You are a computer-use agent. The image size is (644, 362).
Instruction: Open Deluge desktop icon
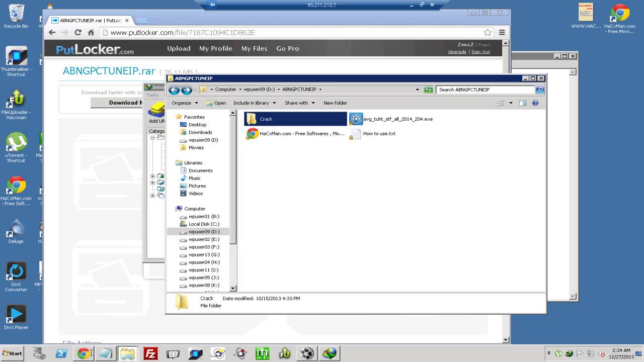pyautogui.click(x=16, y=231)
